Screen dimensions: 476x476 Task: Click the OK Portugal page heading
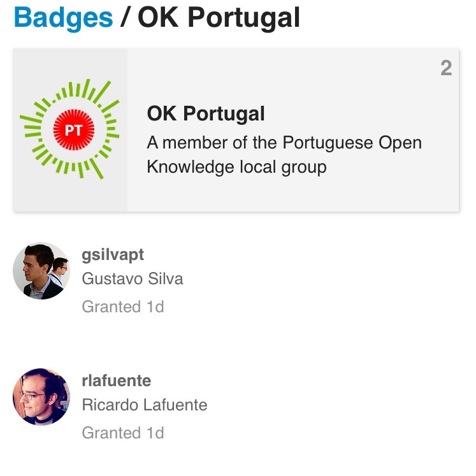point(219,17)
